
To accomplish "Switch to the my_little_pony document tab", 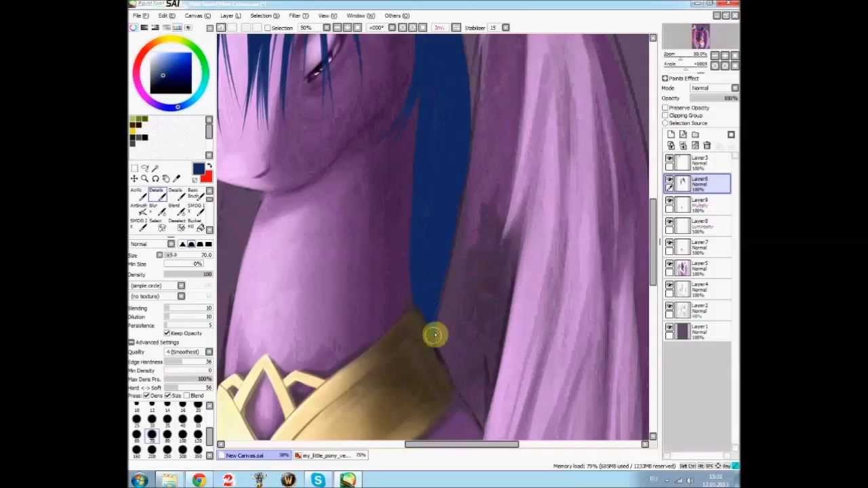I will (x=331, y=455).
